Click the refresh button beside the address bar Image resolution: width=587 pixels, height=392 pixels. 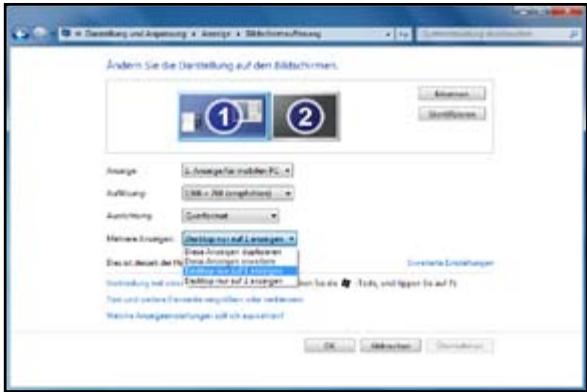tap(403, 34)
